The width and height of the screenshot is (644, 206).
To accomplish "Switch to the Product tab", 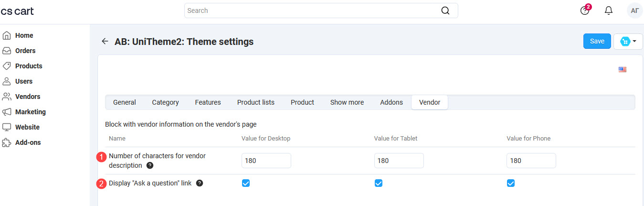I will (303, 102).
